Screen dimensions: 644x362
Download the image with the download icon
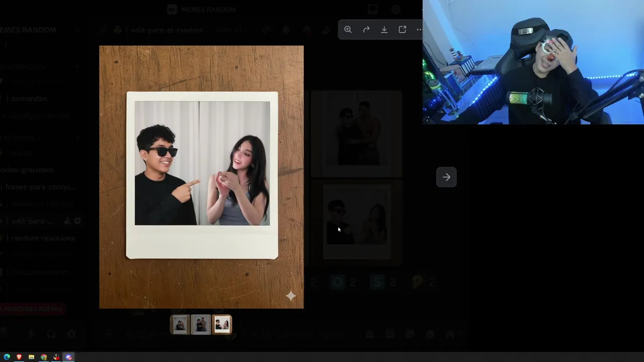384,30
